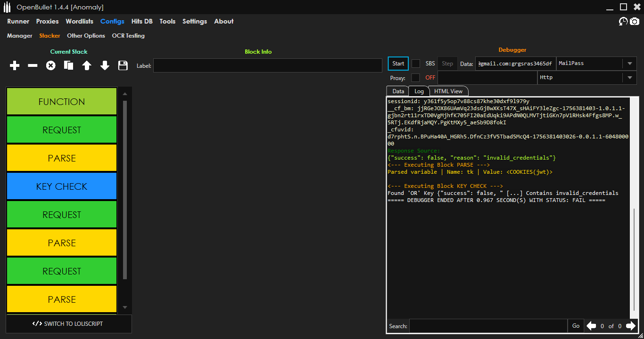Click the minus icon to remove block
The height and width of the screenshot is (339, 644).
pyautogui.click(x=33, y=66)
